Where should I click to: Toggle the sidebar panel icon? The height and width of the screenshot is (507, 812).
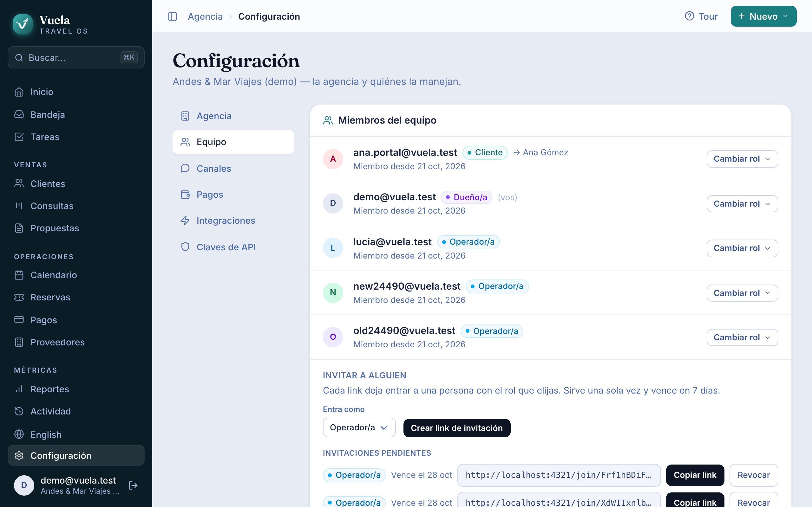pos(173,16)
